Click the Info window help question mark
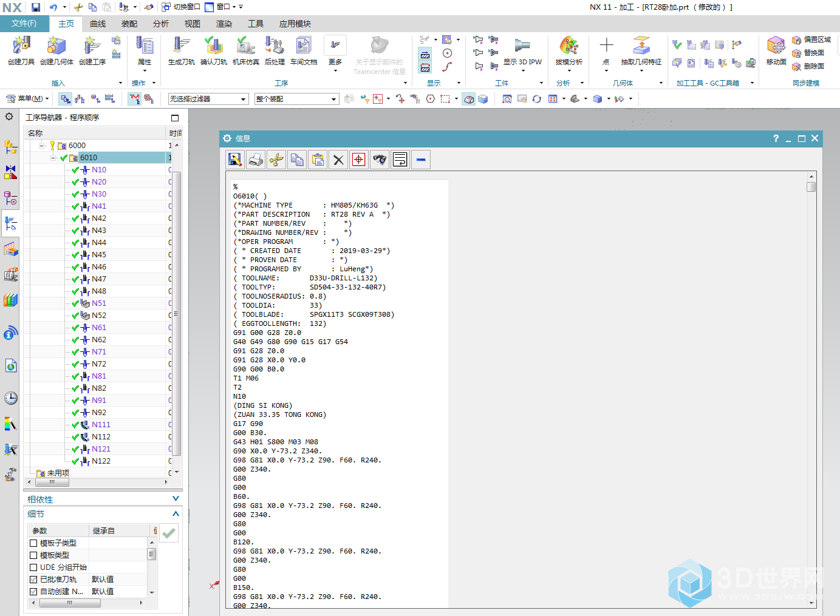840x616 pixels. (776, 138)
